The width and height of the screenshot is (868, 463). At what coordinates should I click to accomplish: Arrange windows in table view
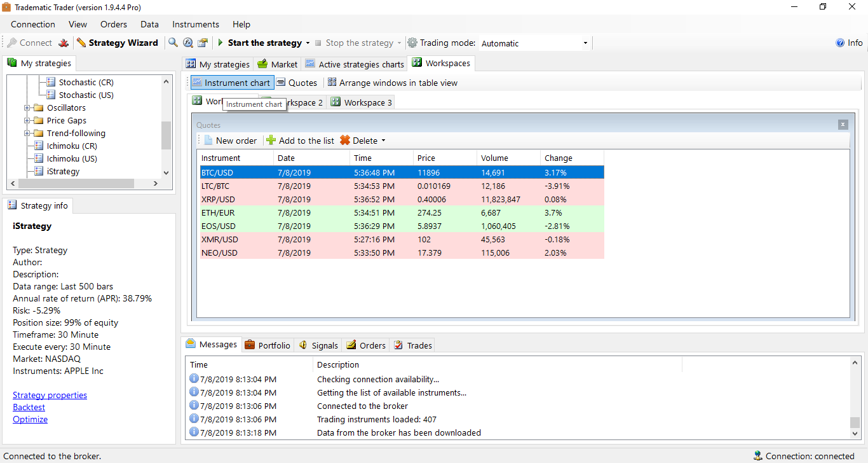pos(392,83)
